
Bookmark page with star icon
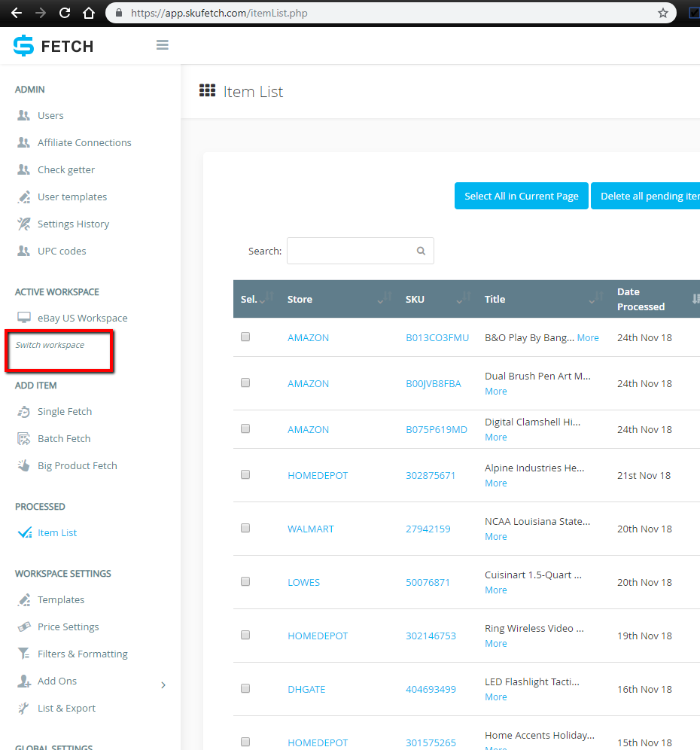(x=662, y=13)
